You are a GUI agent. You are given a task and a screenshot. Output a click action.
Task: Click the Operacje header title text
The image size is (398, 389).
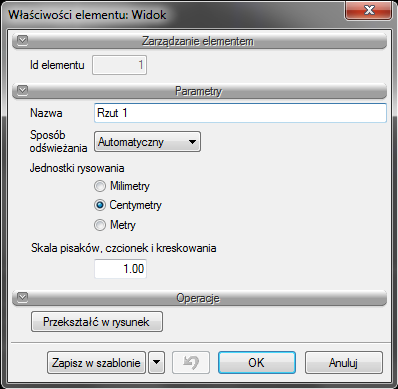coord(198,298)
